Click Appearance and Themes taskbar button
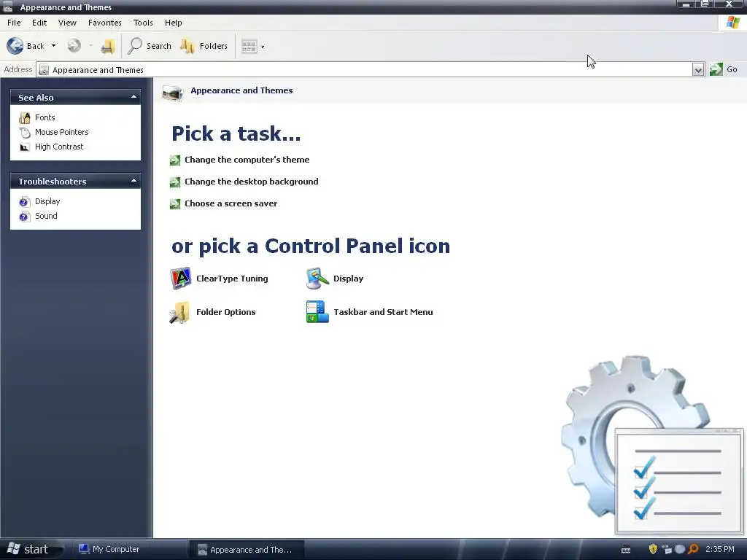Screen dimensions: 747x560 [247, 550]
